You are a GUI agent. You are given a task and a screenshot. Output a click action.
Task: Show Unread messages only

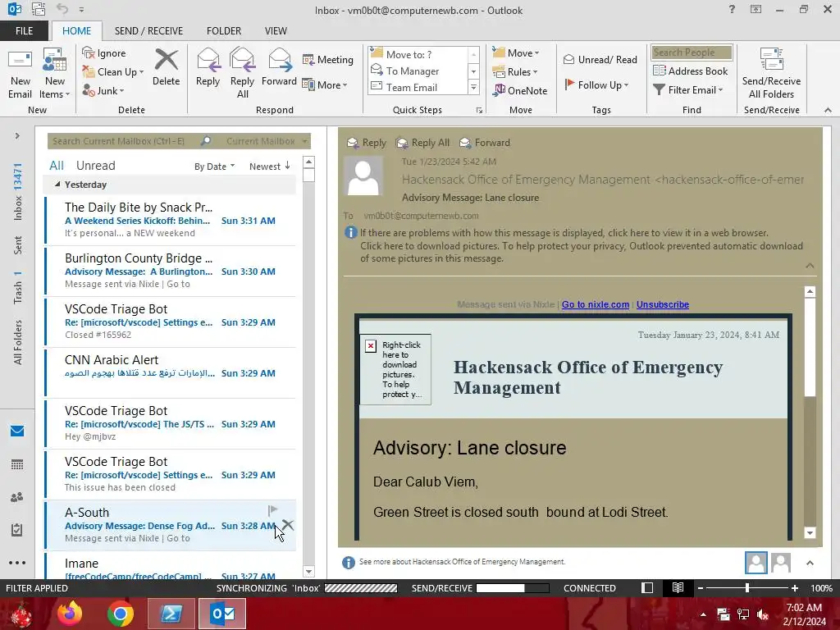pos(95,166)
